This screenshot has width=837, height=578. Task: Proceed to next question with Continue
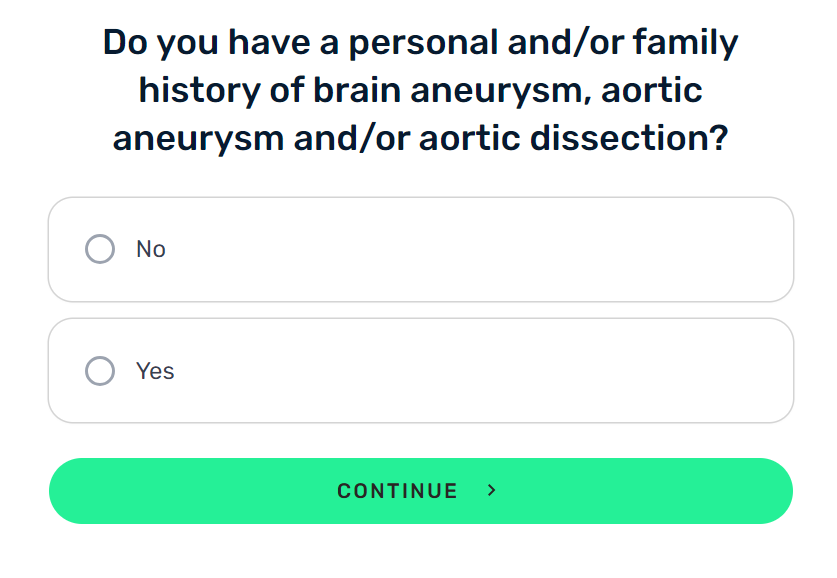tap(421, 490)
